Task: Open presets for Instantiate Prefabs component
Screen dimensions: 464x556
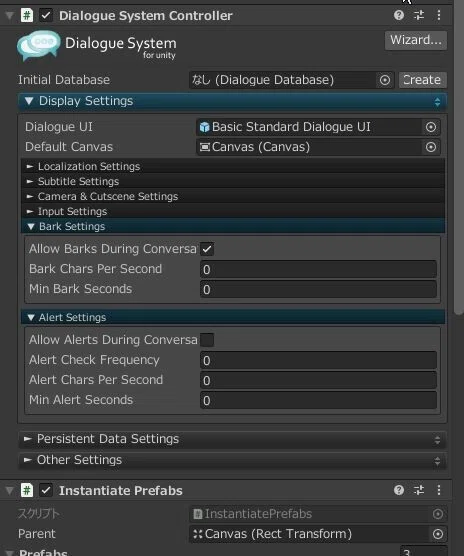Action: tap(419, 490)
